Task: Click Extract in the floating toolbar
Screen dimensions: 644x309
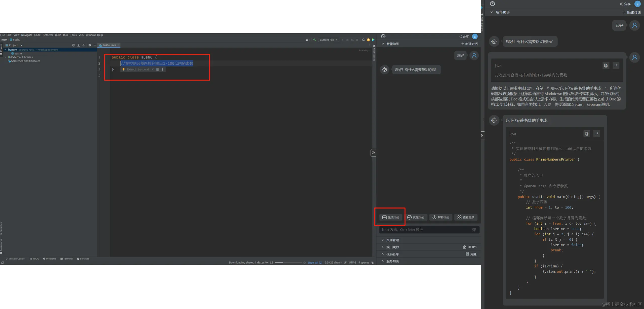Action: pyautogui.click(x=131, y=70)
